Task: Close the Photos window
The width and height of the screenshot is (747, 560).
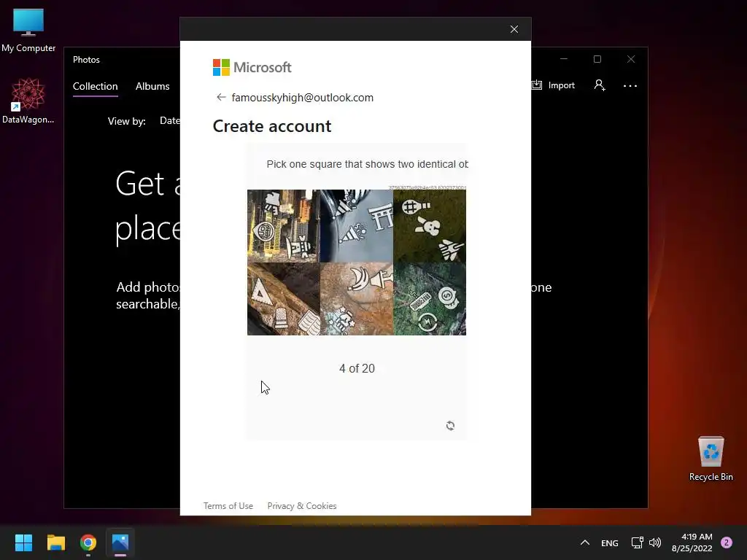Action: click(631, 59)
